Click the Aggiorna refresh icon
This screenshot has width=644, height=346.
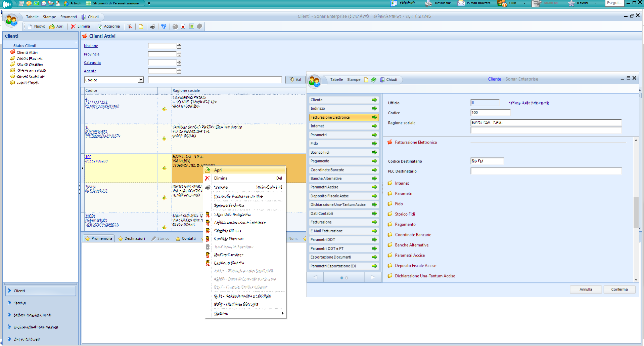100,27
